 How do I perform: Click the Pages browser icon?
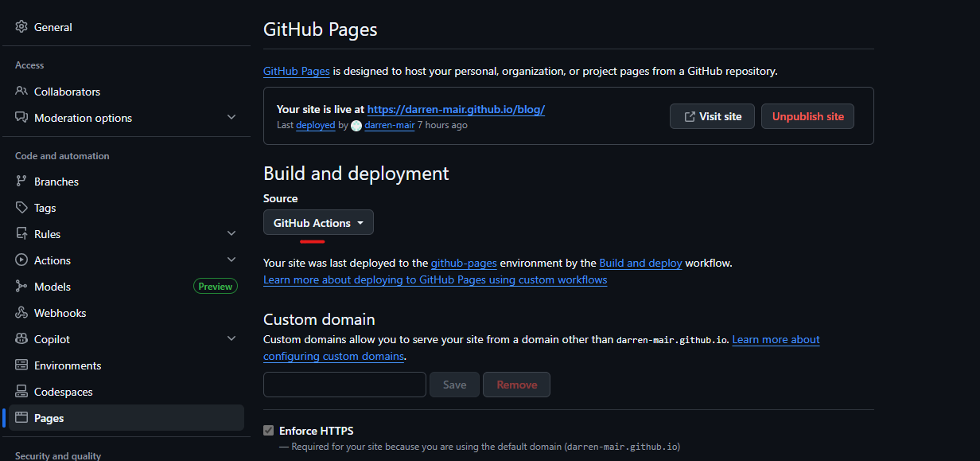tap(21, 418)
